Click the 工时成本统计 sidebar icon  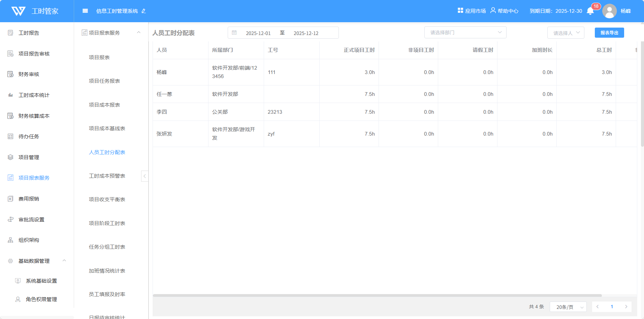pos(10,95)
